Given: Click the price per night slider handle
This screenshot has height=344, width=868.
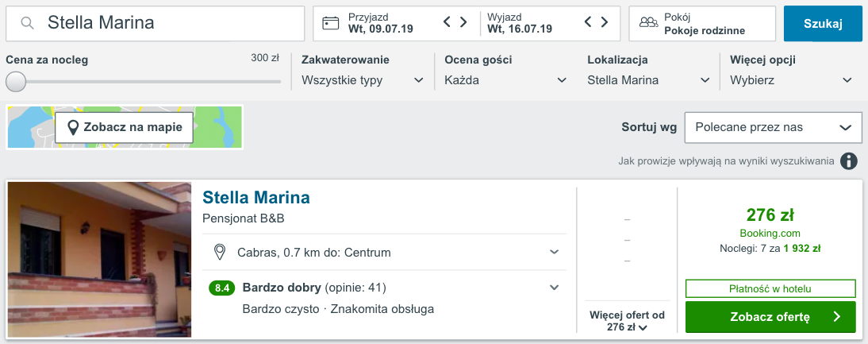Looking at the screenshot, I should coord(16,81).
